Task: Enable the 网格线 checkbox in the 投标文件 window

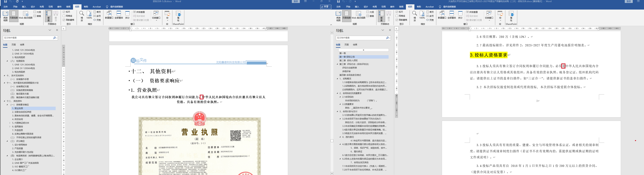Action: 64,16
